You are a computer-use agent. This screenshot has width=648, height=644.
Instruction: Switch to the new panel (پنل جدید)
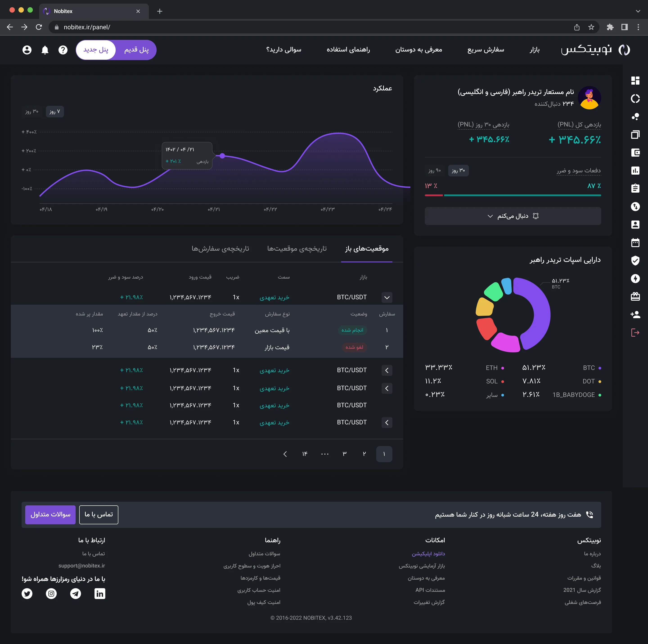click(x=96, y=50)
